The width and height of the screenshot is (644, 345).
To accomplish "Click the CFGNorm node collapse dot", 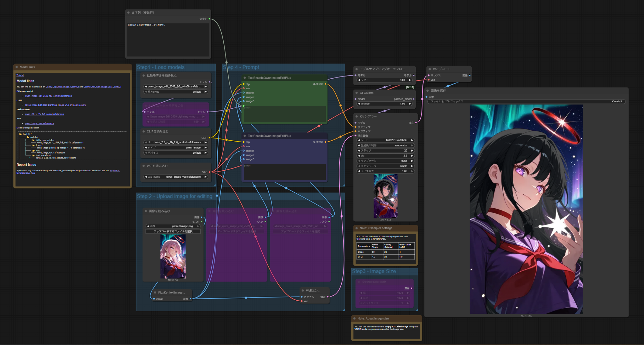I will (x=356, y=93).
